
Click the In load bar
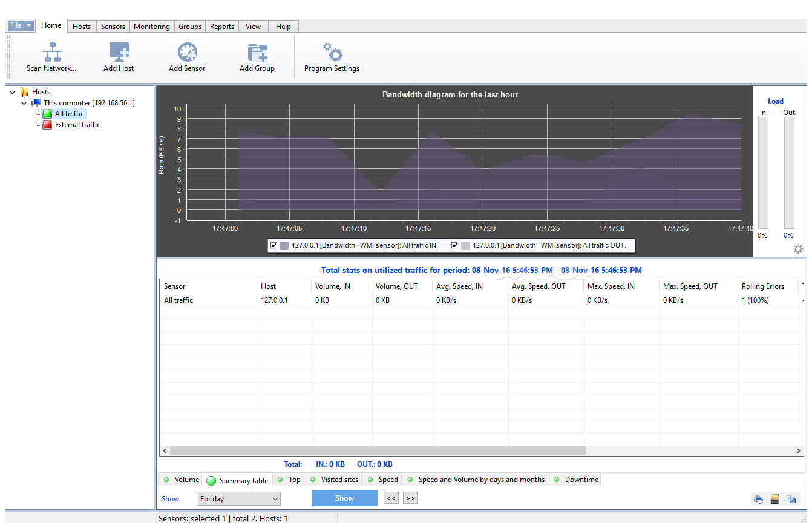[763, 173]
